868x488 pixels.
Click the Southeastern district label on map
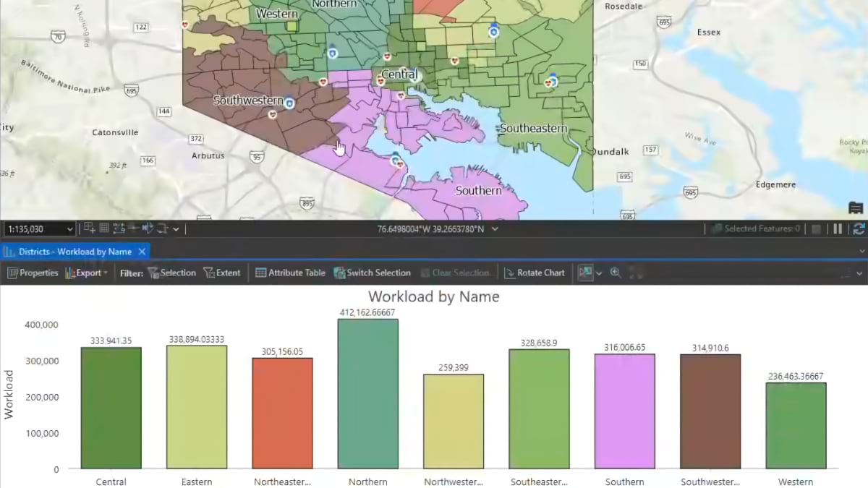533,128
